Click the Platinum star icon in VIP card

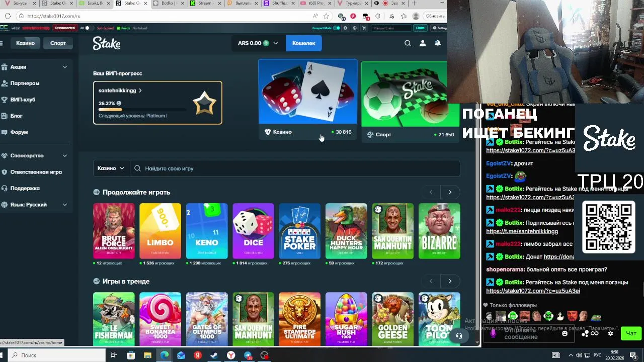pyautogui.click(x=205, y=104)
